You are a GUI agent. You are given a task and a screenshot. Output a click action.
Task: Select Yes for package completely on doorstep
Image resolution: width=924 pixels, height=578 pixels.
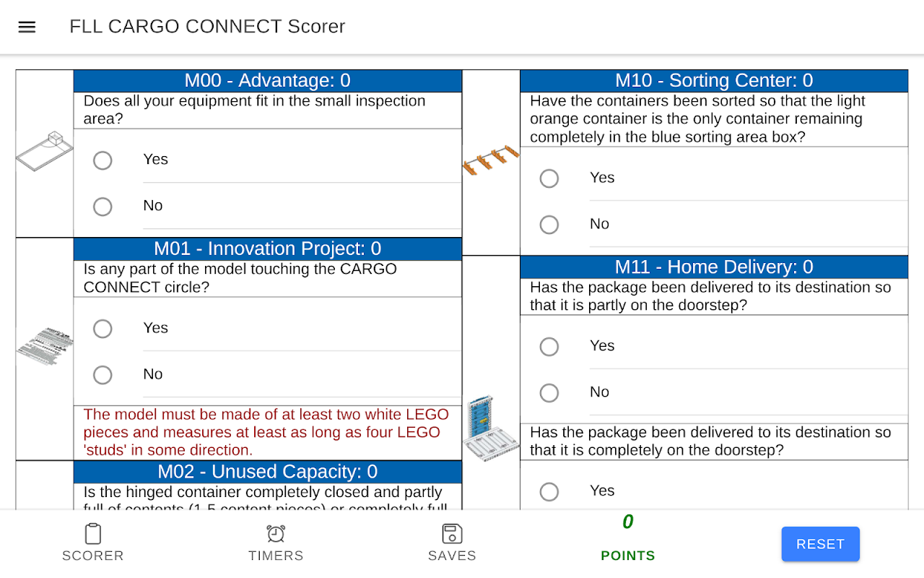coord(549,491)
